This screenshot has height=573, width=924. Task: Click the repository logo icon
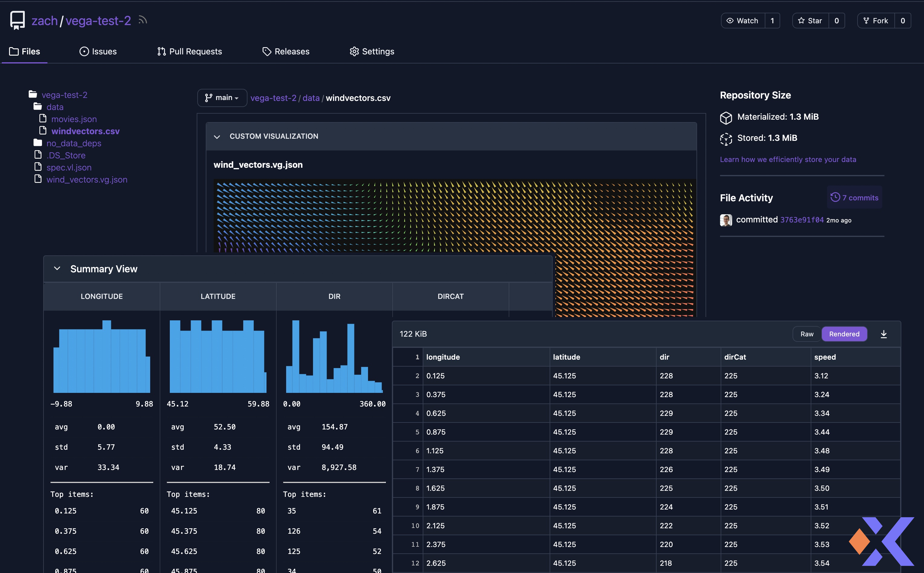pyautogui.click(x=18, y=20)
